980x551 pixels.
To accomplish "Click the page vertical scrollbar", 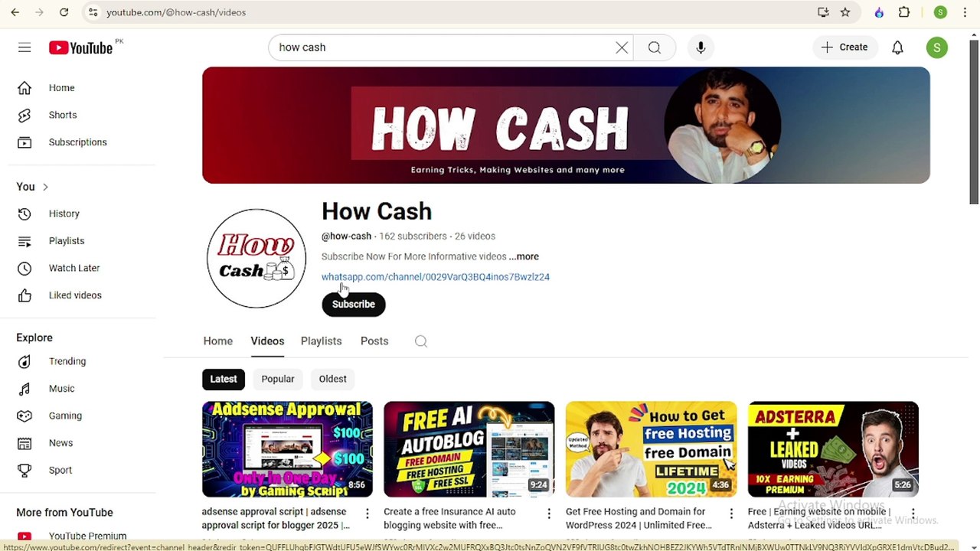I will click(974, 122).
